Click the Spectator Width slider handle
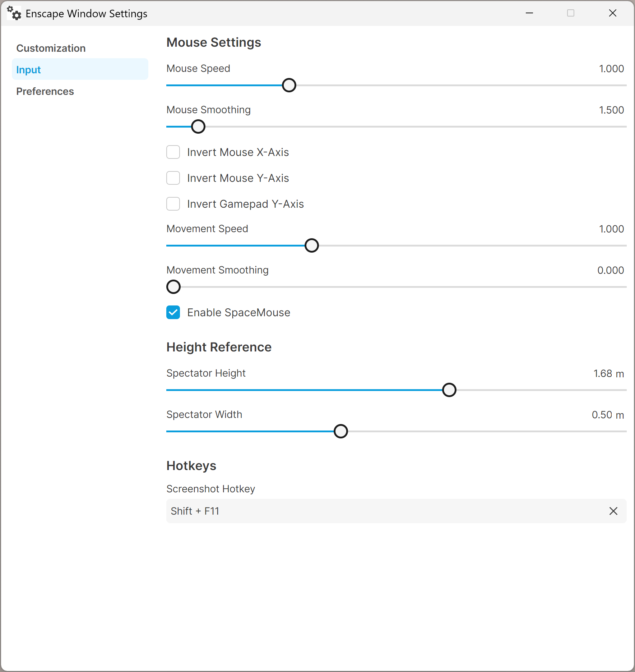 click(340, 432)
